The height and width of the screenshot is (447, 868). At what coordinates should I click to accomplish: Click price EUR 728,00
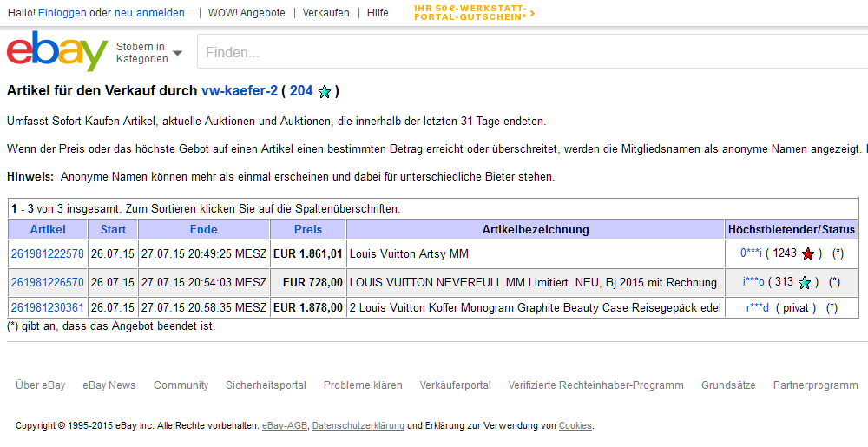312,282
